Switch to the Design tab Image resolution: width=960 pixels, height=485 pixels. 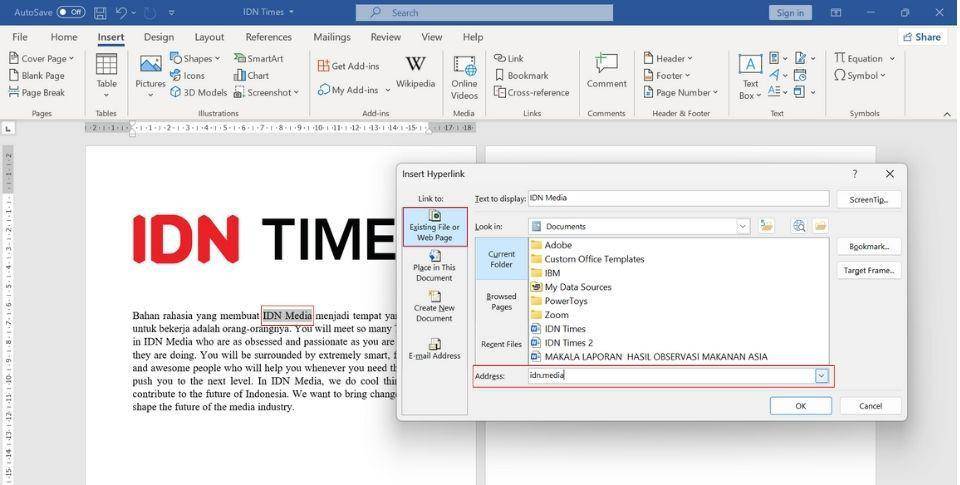(x=158, y=37)
